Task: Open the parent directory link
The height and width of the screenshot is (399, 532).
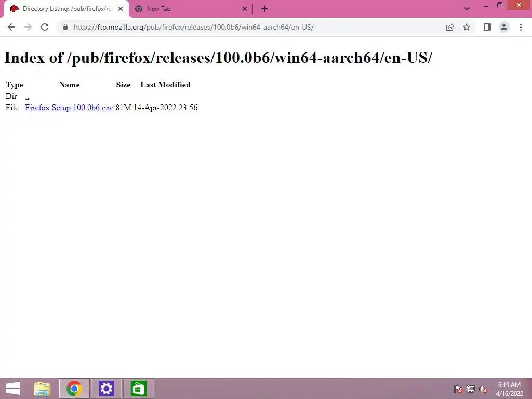Action: coord(27,96)
